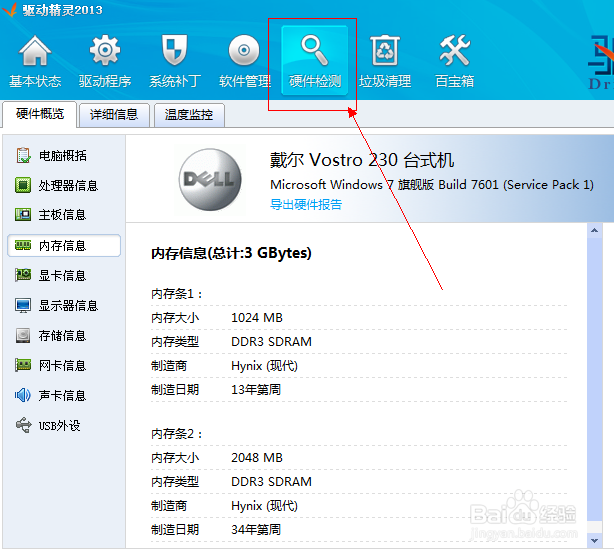Viewport: 614px width, 555px height.
Task: Click the 主板信息 motherboard icon
Action: (23, 215)
